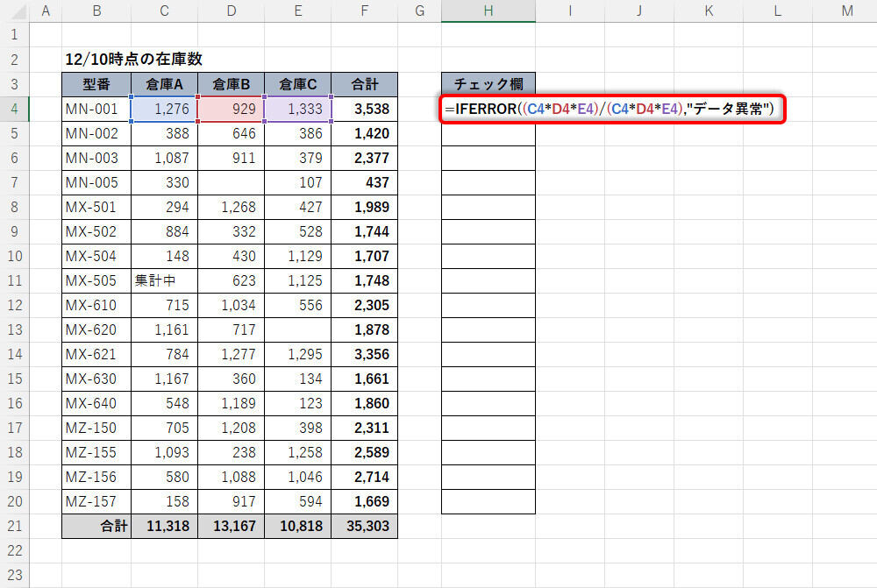Select cell MZ-155
The image size is (877, 588).
coord(96,453)
